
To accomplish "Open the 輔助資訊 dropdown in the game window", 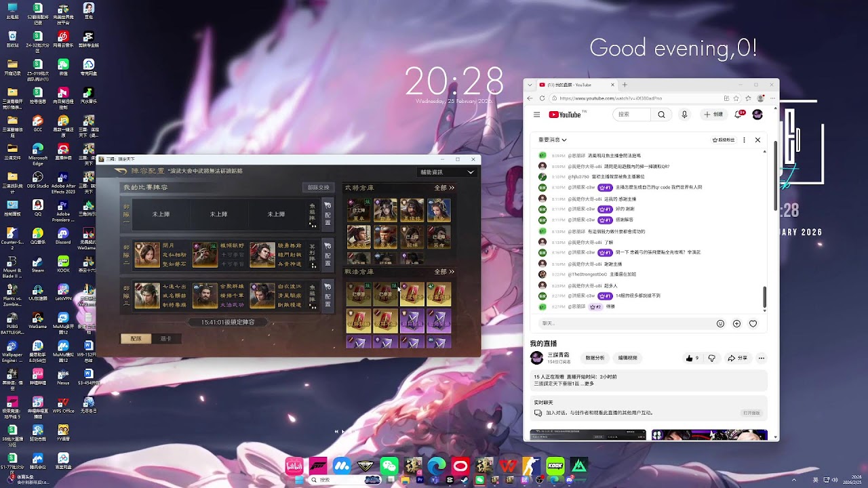I will point(447,172).
